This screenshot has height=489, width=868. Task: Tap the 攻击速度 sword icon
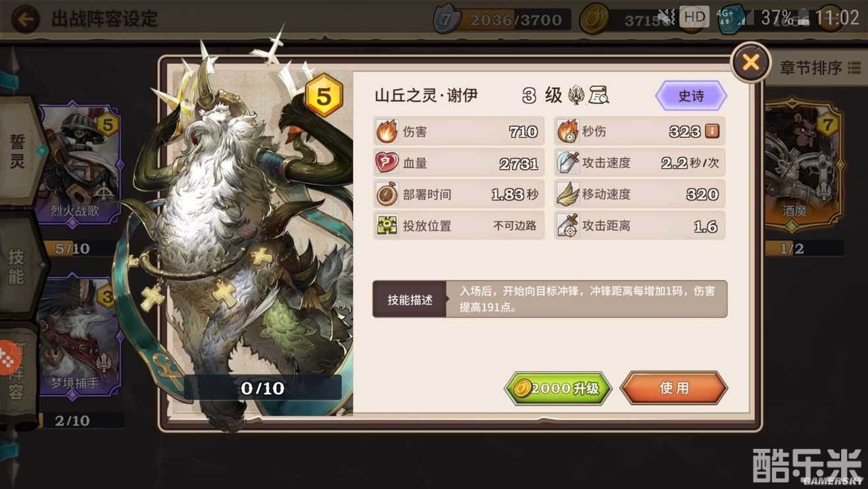pos(567,163)
